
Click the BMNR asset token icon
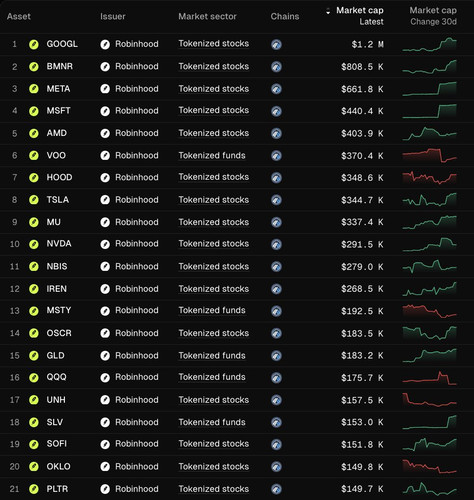34,67
